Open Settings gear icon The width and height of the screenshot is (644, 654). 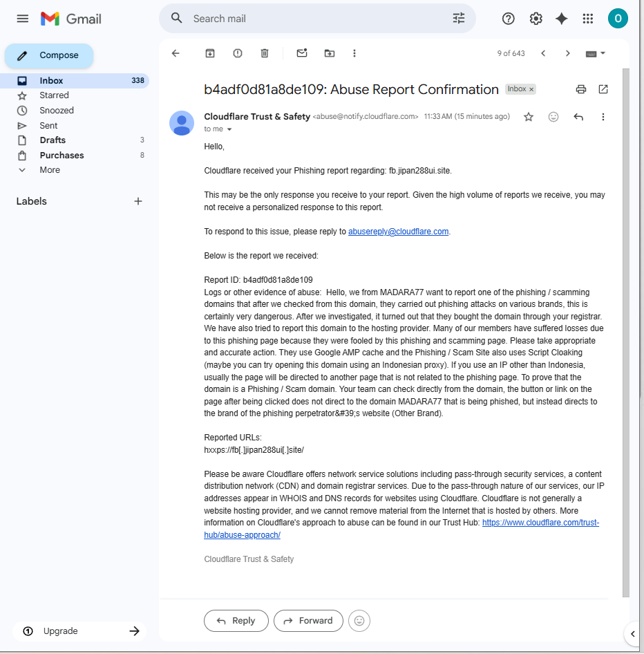(x=536, y=19)
